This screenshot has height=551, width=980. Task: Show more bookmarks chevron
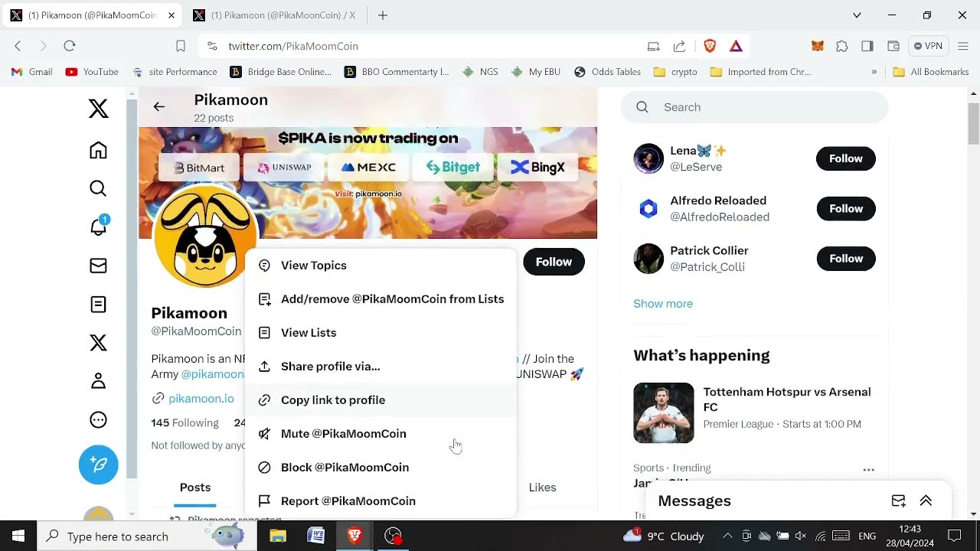coord(874,72)
